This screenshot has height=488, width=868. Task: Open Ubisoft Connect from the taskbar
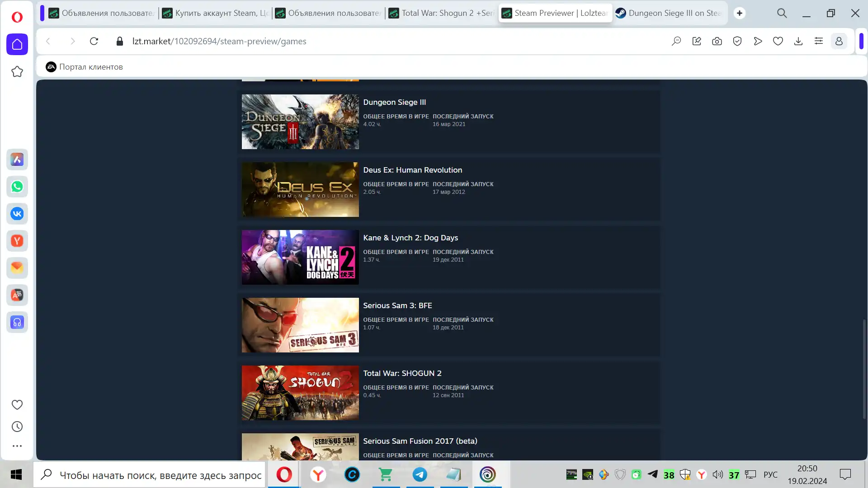(488, 474)
